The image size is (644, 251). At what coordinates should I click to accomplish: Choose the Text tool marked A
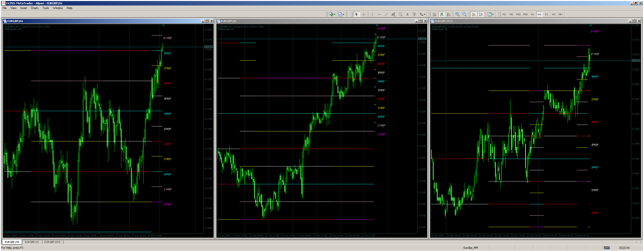click(x=407, y=14)
